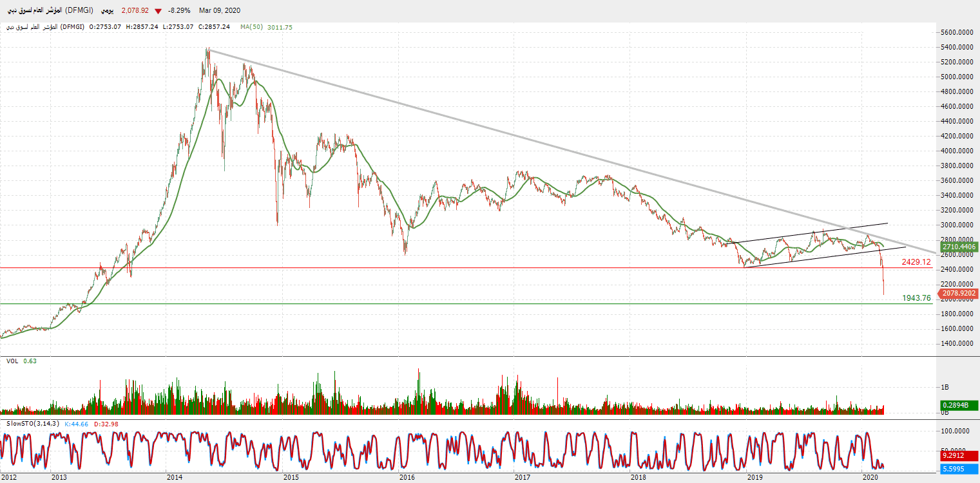
Task: Click the 1800.0000 price axis label
Action: click(x=956, y=314)
